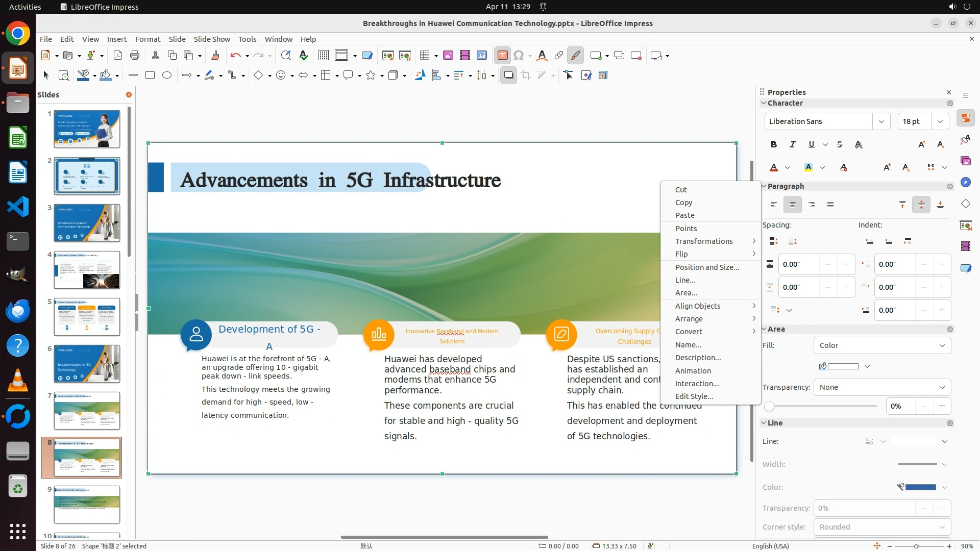Image resolution: width=980 pixels, height=551 pixels.
Task: Adjust the area transparency slider handle
Action: pyautogui.click(x=769, y=406)
